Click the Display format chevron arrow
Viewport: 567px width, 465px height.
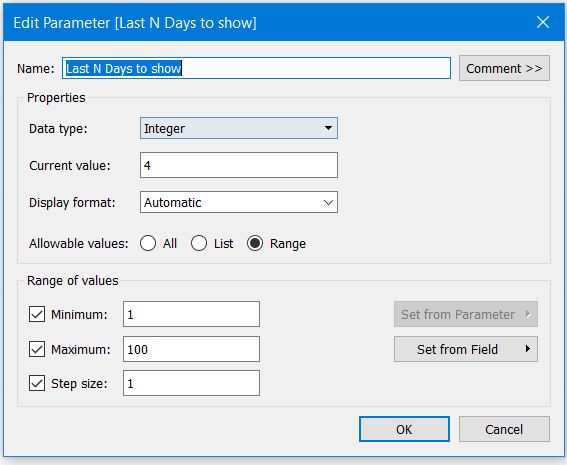click(x=328, y=202)
